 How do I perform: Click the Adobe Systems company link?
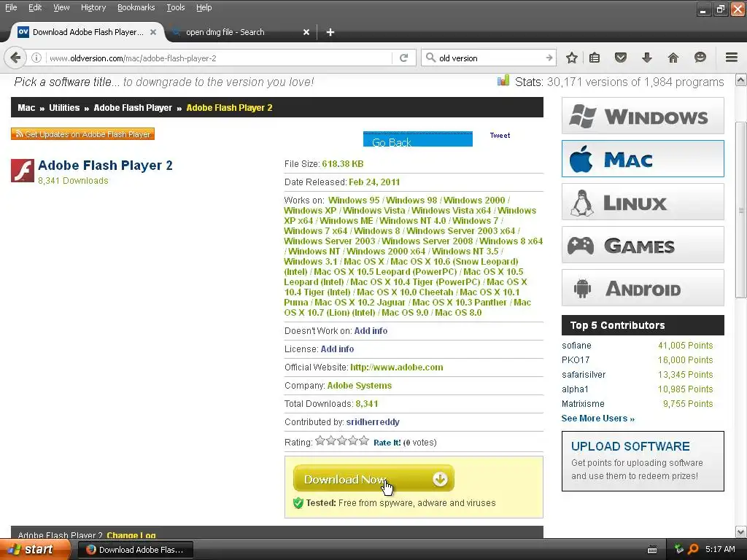[x=359, y=385]
